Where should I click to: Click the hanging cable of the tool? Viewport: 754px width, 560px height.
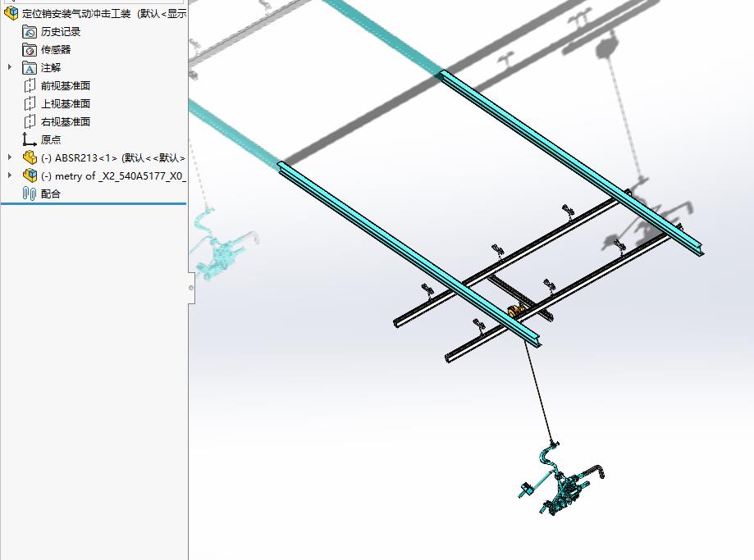[x=538, y=392]
